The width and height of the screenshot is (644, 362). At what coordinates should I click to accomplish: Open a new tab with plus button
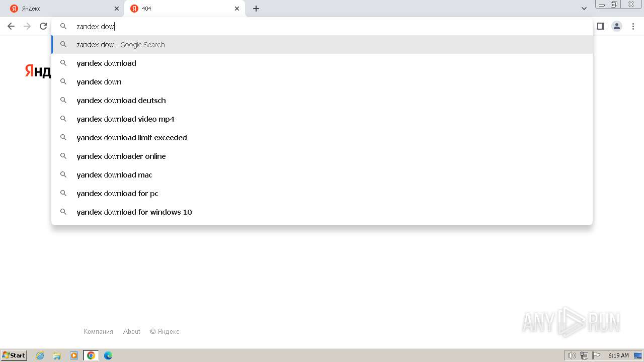pyautogui.click(x=256, y=9)
